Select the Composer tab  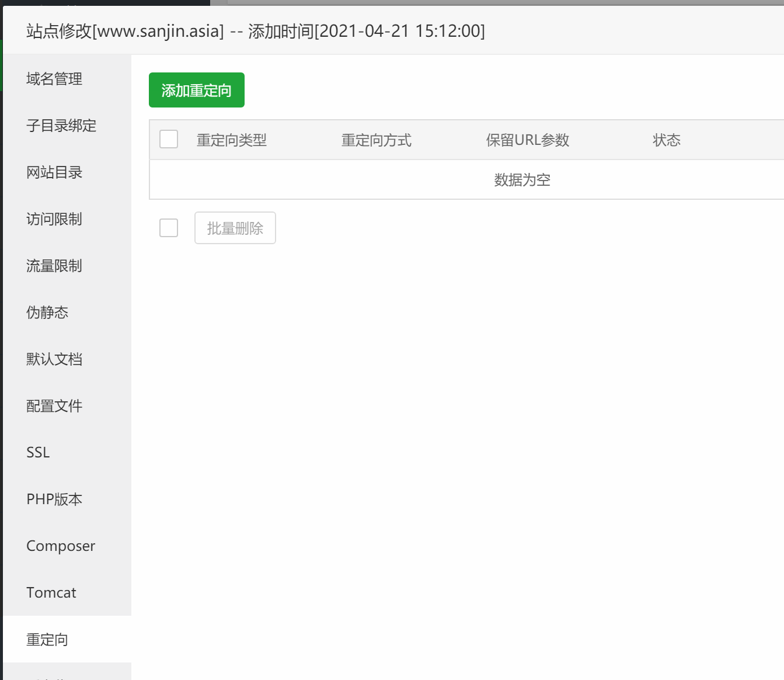click(x=67, y=546)
